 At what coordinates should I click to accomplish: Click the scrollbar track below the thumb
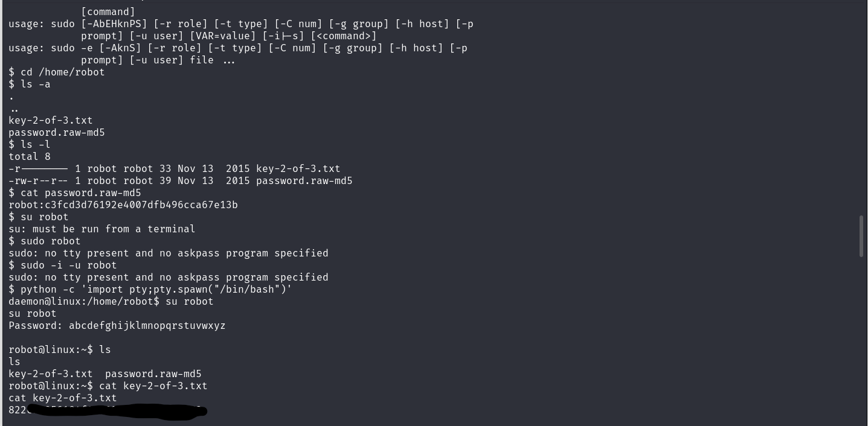pos(862,342)
